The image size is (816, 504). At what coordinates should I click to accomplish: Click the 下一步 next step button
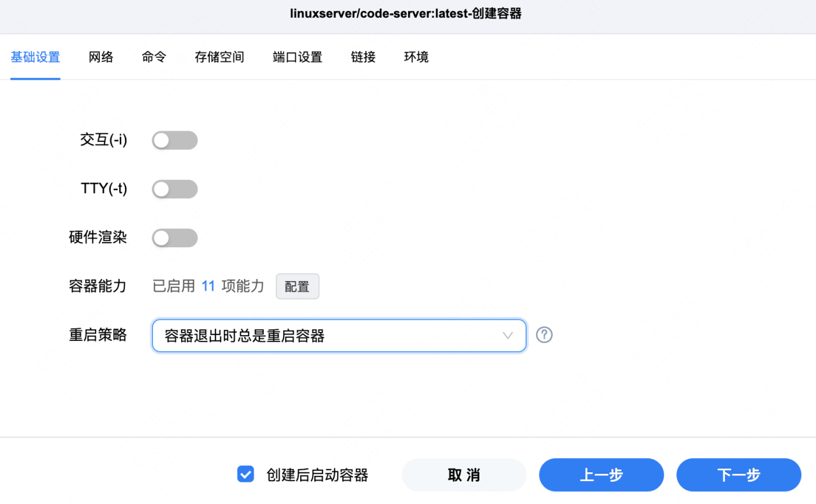[739, 475]
